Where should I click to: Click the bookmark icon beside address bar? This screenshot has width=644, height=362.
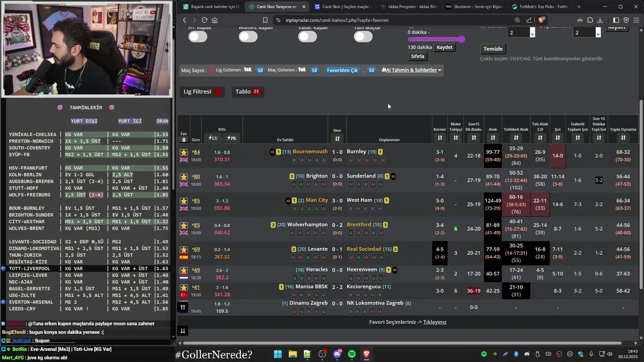(265, 20)
